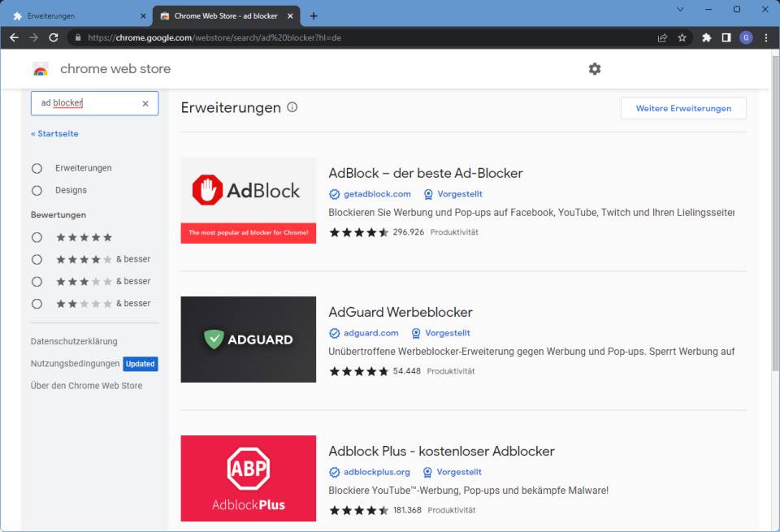The height and width of the screenshot is (532, 780).
Task: Open Chrome Web Store settings gear
Action: point(595,68)
